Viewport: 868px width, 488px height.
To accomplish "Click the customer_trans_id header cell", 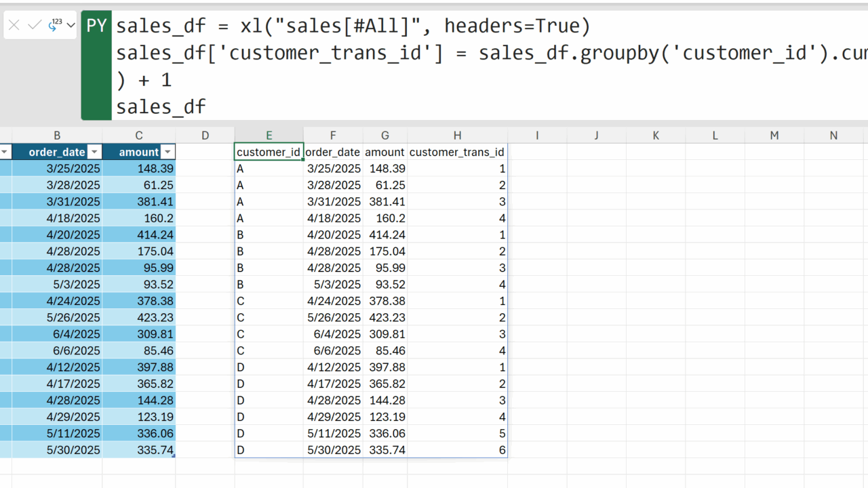I will click(x=456, y=152).
